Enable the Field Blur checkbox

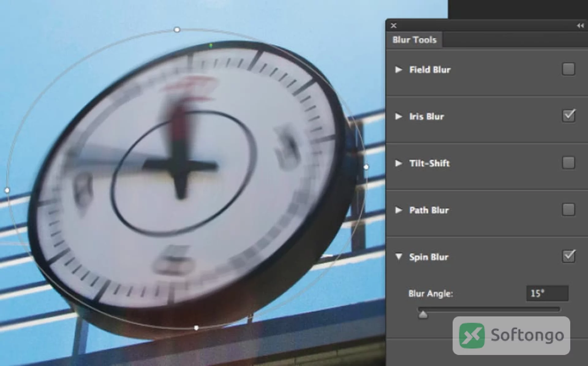(x=568, y=69)
